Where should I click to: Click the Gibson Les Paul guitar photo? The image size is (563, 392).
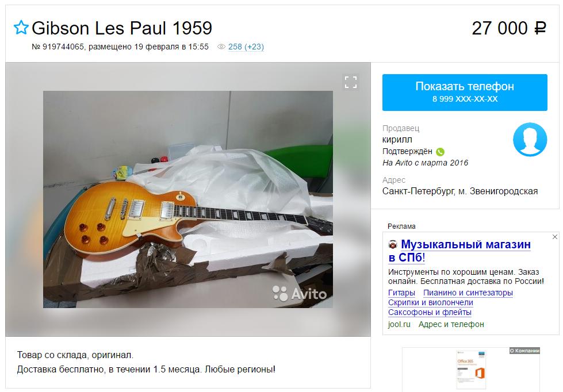tap(188, 199)
